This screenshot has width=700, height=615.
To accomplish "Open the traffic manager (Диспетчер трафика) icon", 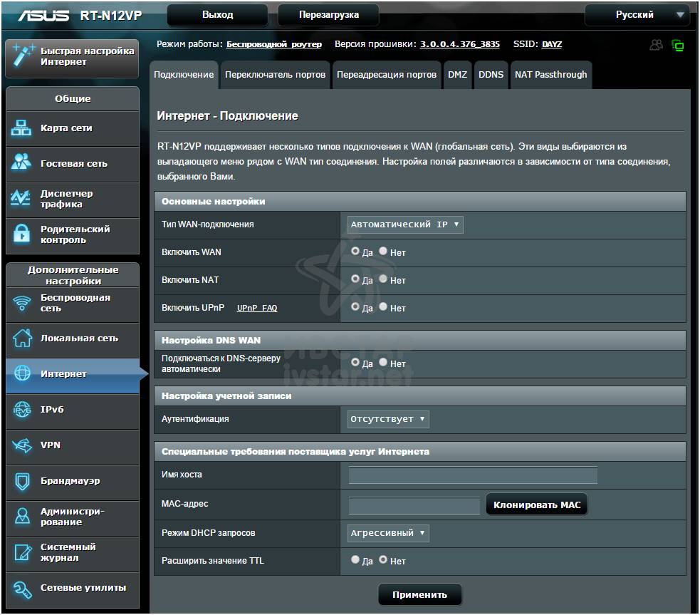I will 21,198.
